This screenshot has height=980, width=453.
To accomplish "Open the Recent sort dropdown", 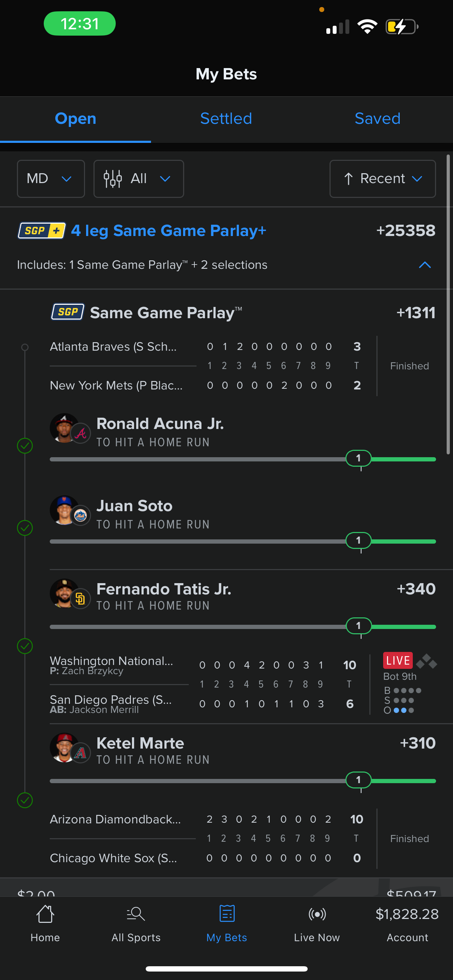I will pos(382,179).
